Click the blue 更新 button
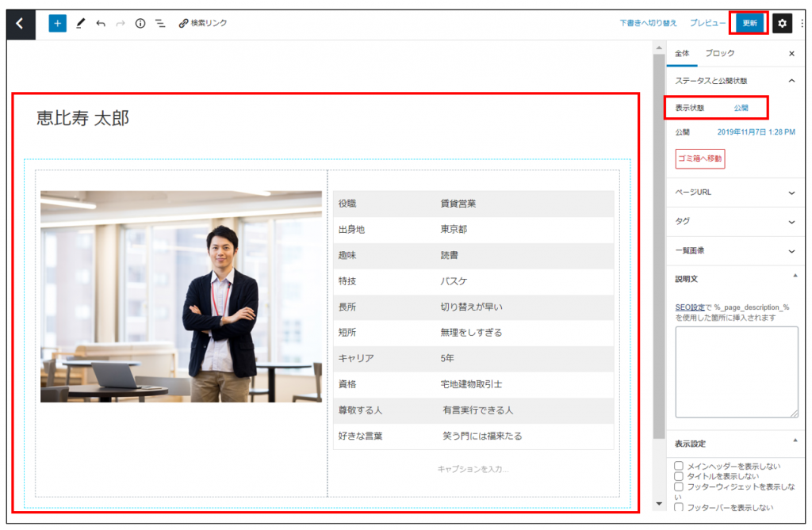This screenshot has height=530, width=812. click(749, 23)
